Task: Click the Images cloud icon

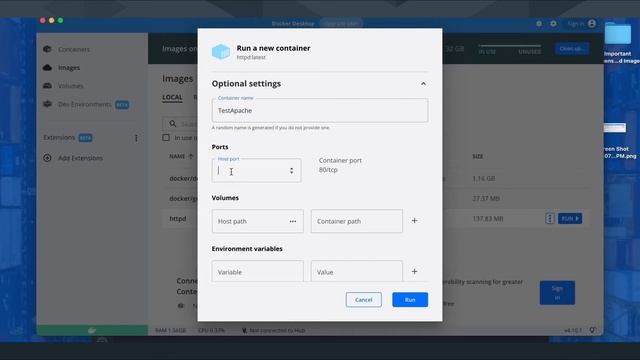Action: (47, 67)
